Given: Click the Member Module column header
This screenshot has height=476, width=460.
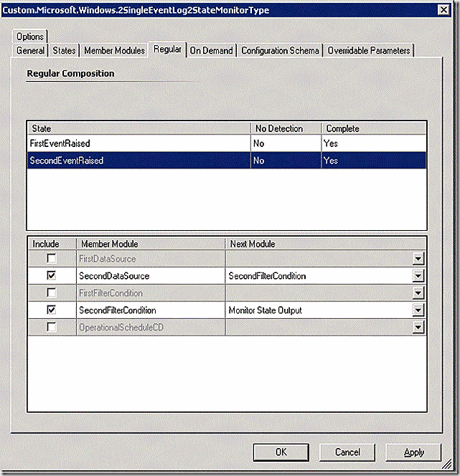Looking at the screenshot, I should coord(151,244).
